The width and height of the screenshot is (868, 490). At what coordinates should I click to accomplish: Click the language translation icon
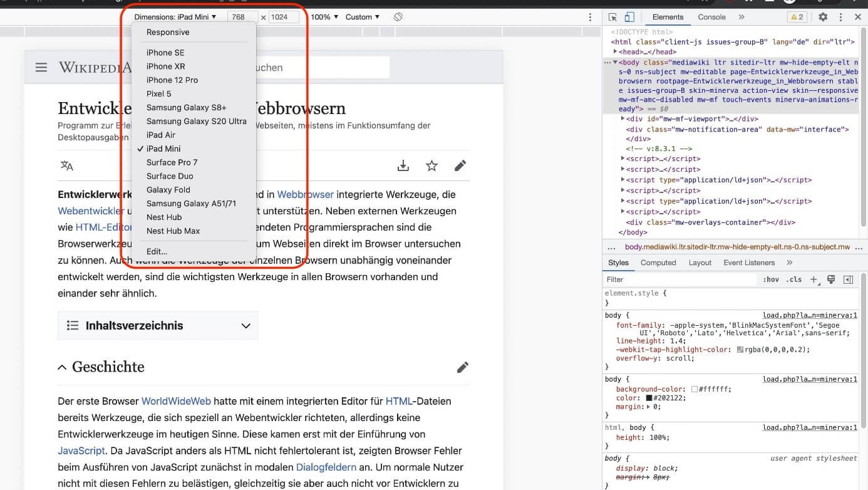point(66,165)
